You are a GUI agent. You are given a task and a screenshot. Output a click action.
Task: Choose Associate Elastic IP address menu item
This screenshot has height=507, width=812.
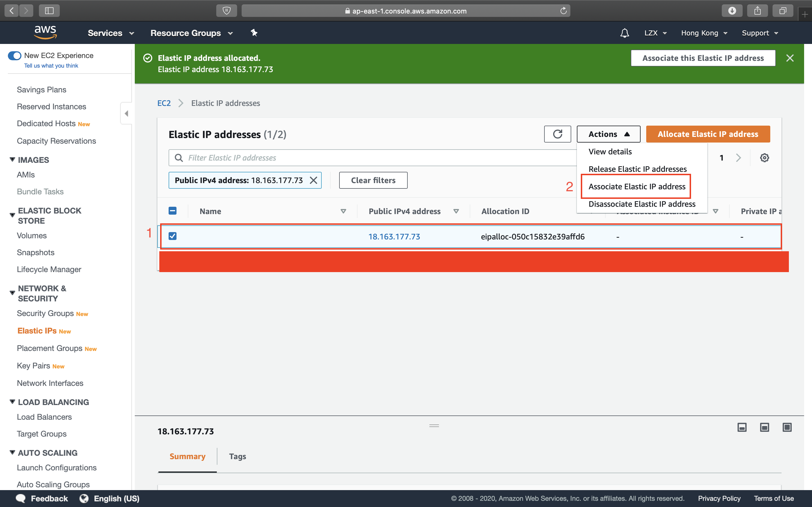637,186
